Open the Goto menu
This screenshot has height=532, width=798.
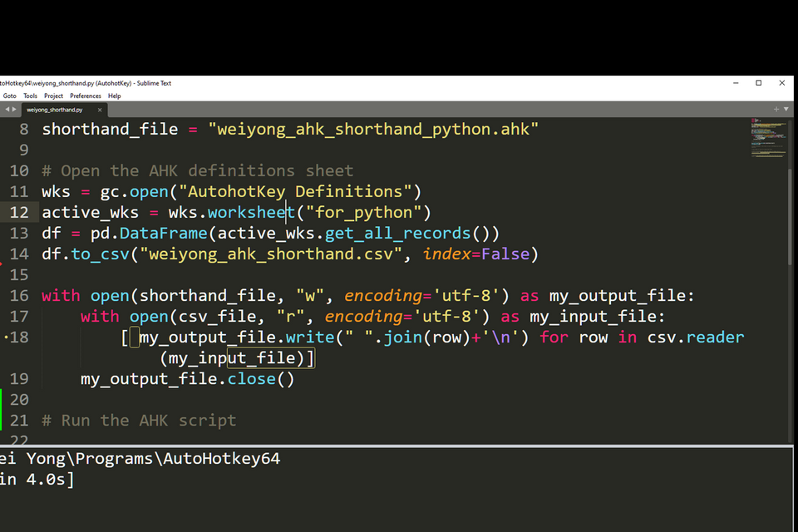pyautogui.click(x=9, y=96)
